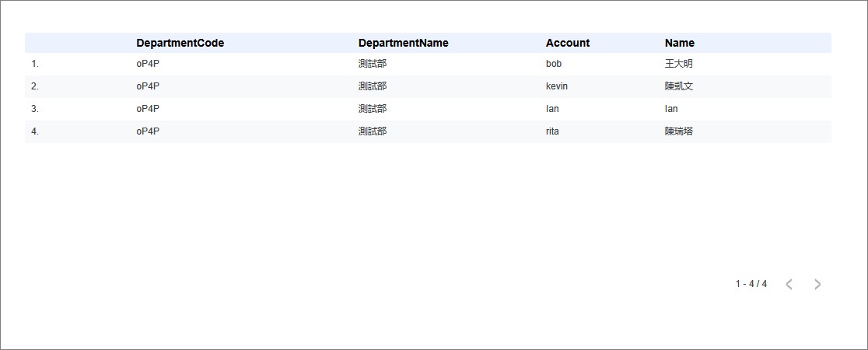This screenshot has width=868, height=350.
Task: Click the DepartmentName column header
Action: [403, 43]
